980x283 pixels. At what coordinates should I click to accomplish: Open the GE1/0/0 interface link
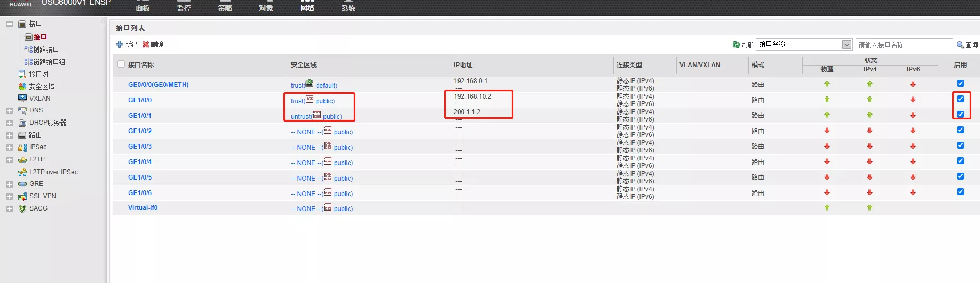[140, 100]
